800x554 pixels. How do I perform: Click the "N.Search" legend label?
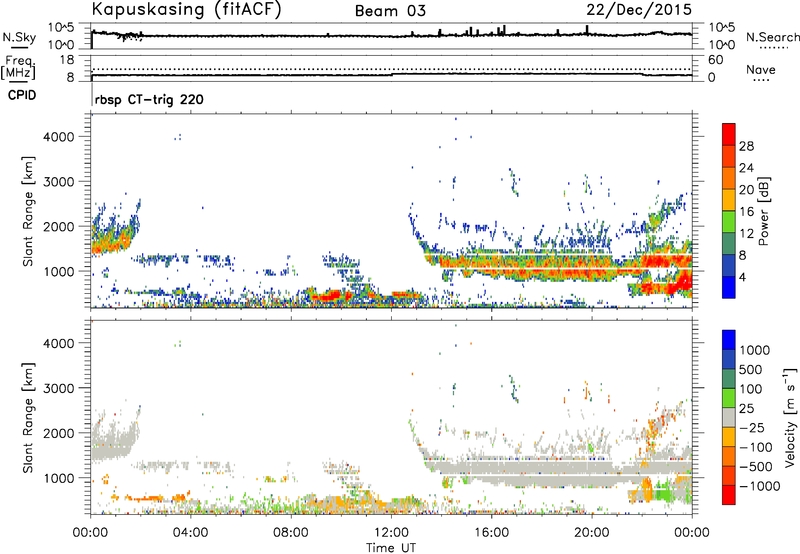pos(772,37)
